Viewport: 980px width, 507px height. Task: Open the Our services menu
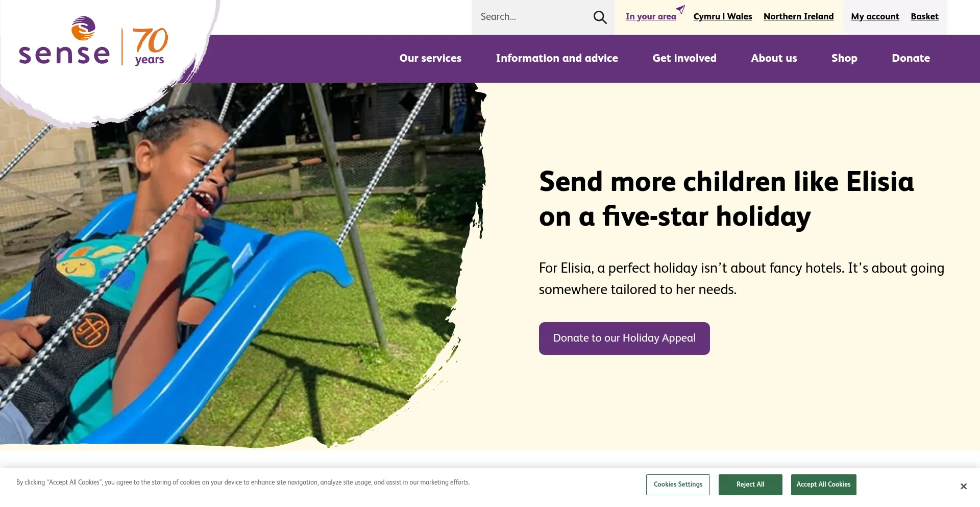(430, 58)
